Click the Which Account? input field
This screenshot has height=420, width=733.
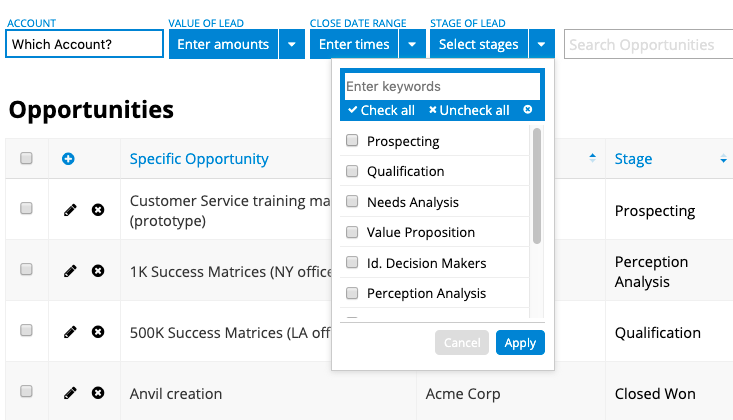coord(84,44)
